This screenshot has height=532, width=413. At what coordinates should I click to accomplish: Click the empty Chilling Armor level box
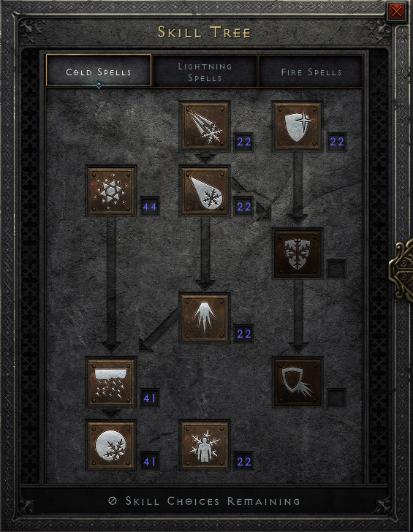(336, 398)
